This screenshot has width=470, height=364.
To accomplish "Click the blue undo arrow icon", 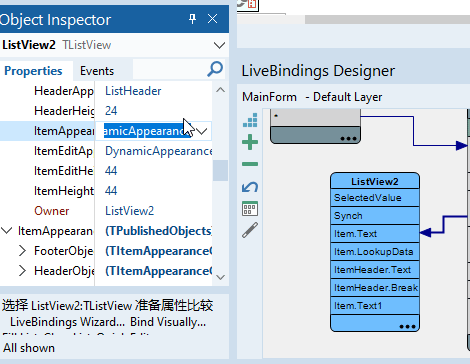I will click(250, 187).
